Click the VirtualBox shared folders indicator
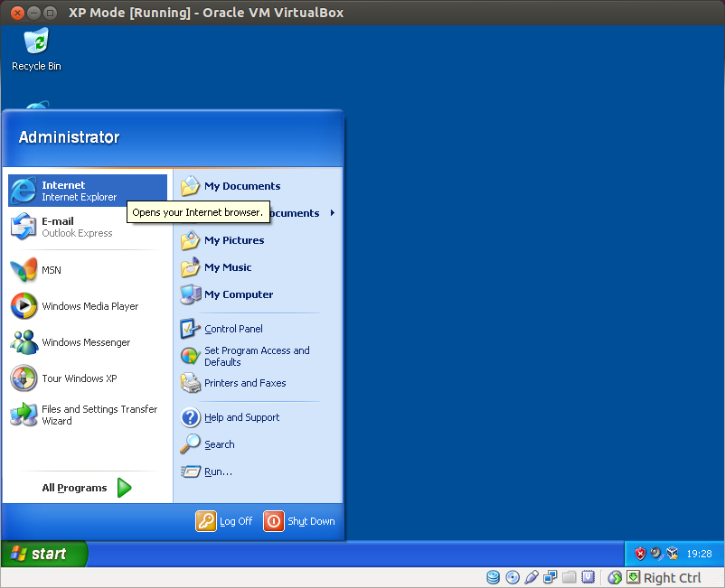Image resolution: width=725 pixels, height=588 pixels. coord(570,577)
